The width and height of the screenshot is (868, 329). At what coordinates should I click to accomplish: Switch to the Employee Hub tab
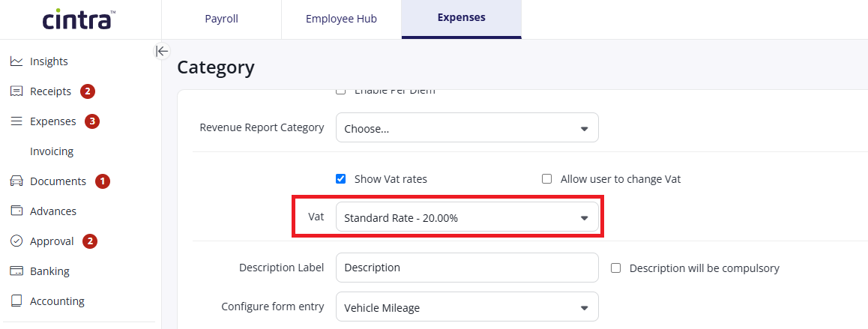pos(342,19)
